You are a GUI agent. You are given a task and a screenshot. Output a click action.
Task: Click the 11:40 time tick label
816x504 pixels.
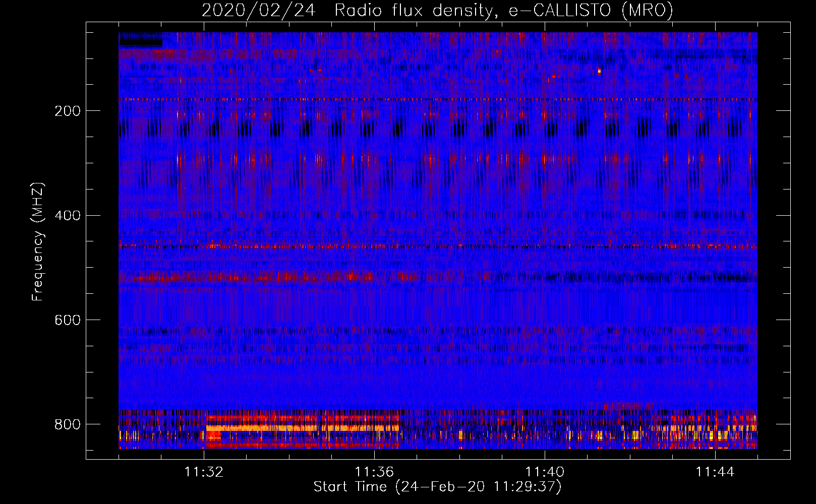pyautogui.click(x=545, y=472)
